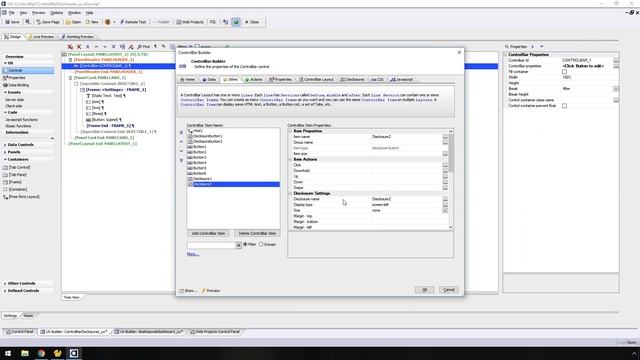Click the SQL toolbar button
This screenshot has width=640, height=360.
pos(213,22)
